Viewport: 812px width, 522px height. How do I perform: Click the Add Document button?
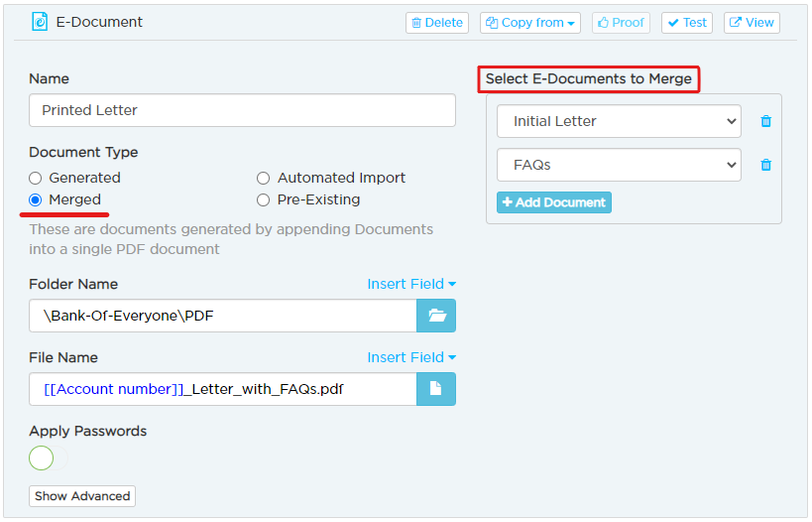554,202
